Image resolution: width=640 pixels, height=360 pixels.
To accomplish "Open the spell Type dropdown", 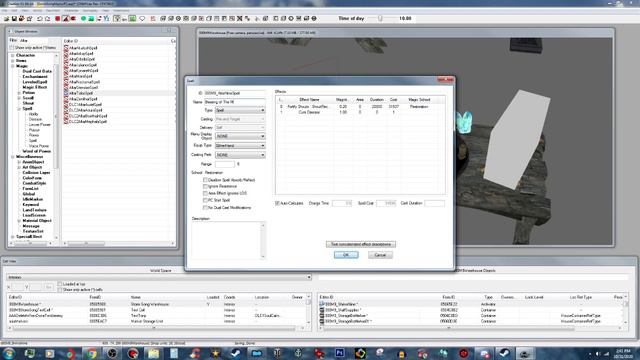I will (240, 110).
